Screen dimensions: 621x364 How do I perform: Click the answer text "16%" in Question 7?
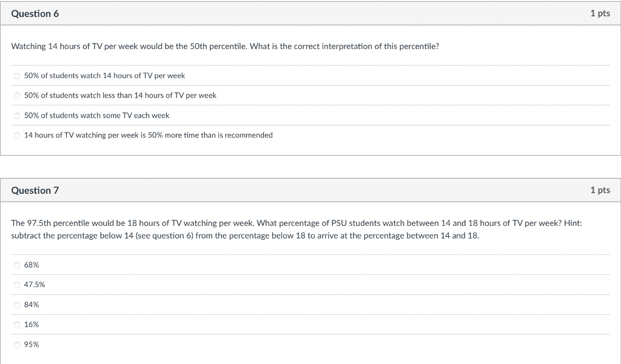(x=30, y=325)
